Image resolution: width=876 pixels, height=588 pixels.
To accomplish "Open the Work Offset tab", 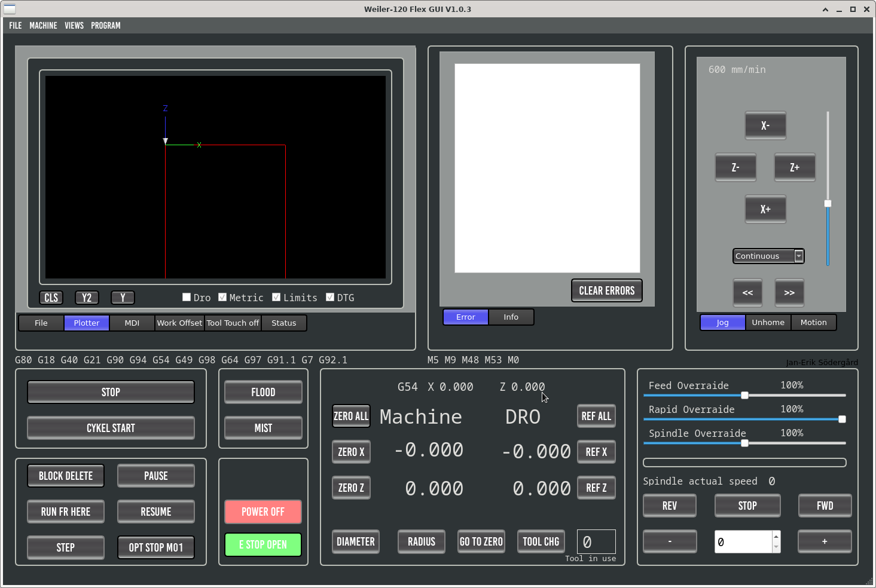I will [179, 323].
